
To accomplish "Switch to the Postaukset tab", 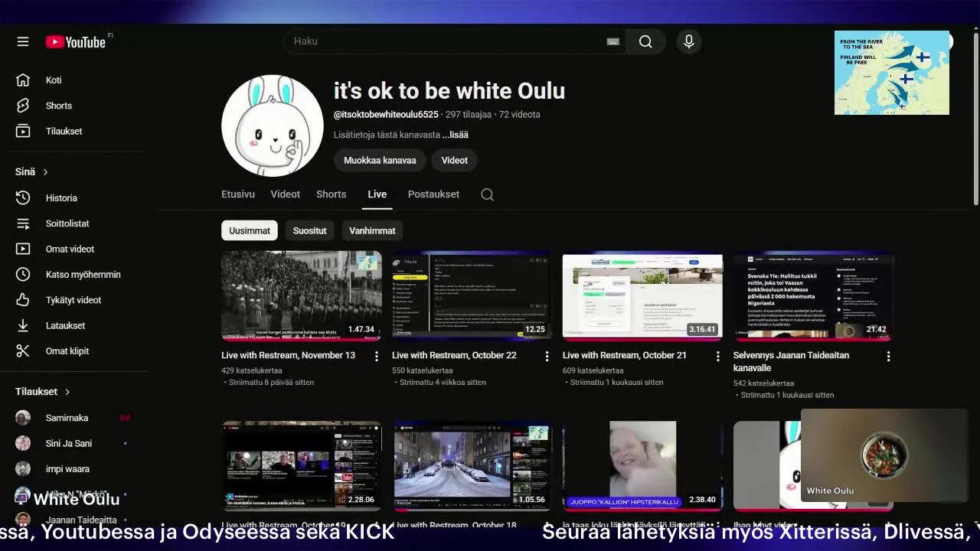I will pos(433,194).
